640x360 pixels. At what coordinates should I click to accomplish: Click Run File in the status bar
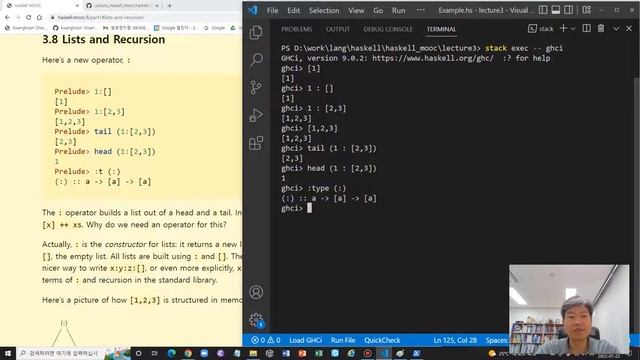[x=343, y=340]
